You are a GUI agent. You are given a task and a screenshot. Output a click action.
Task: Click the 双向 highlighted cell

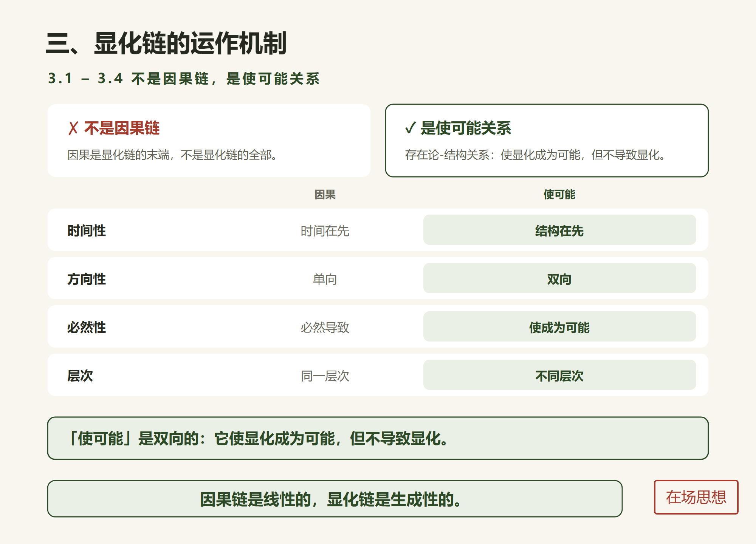tap(559, 278)
